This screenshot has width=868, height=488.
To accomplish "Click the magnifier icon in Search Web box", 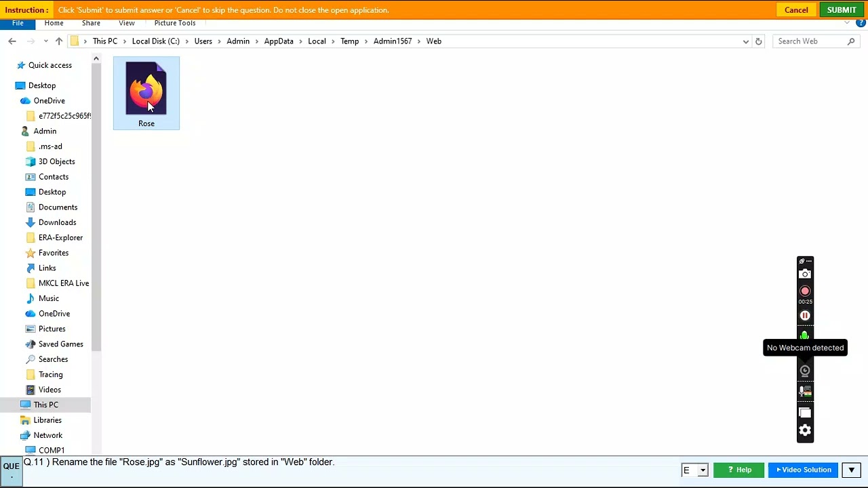I will point(851,41).
